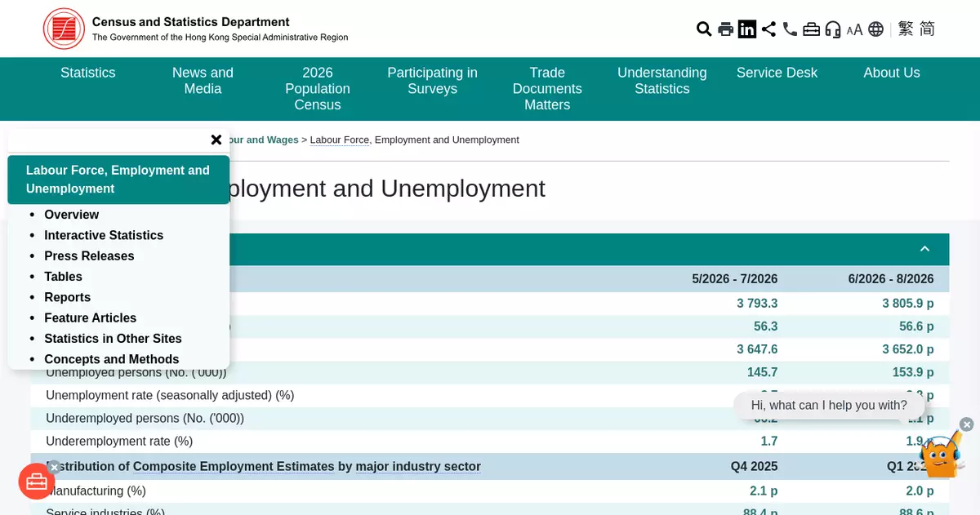Open the search magnifier icon
The height and width of the screenshot is (515, 980).
[x=704, y=29]
